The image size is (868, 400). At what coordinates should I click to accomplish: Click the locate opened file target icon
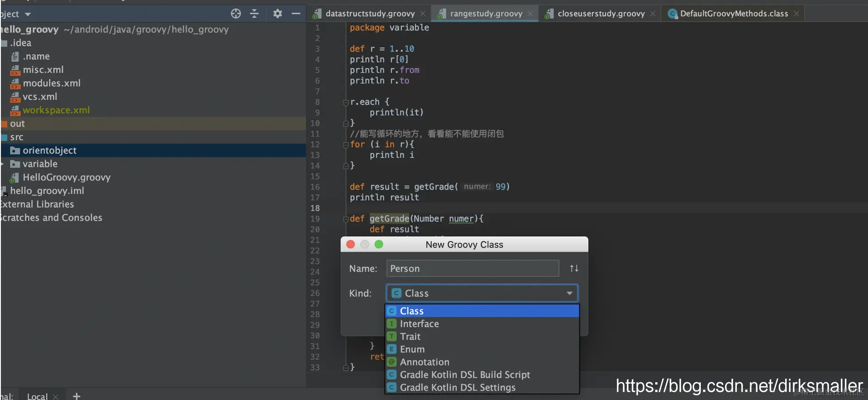click(x=236, y=14)
